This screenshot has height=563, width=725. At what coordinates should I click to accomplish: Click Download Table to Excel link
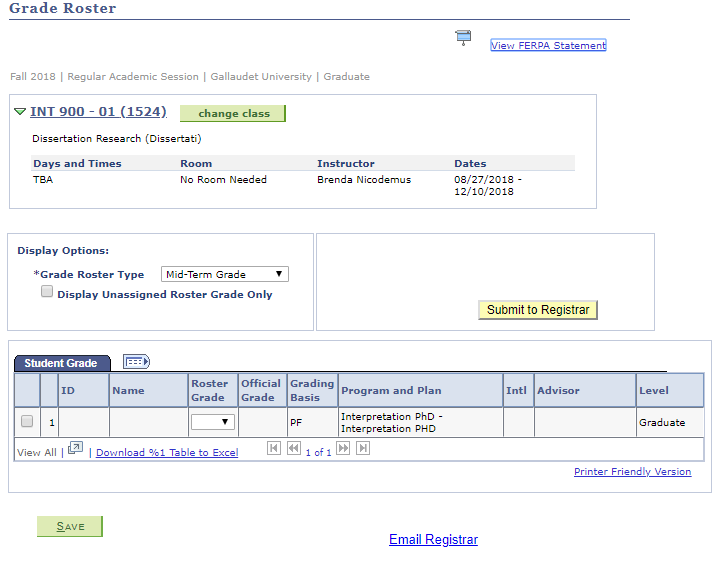pyautogui.click(x=167, y=453)
